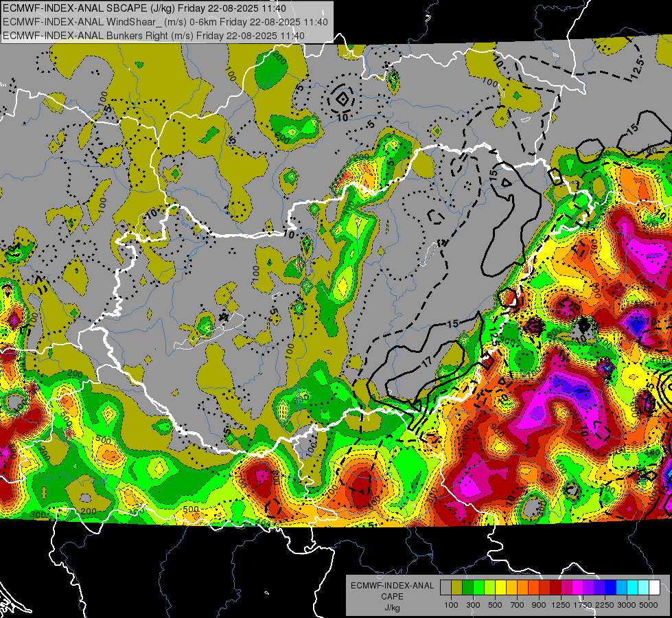The image size is (672, 618).
Task: Pick the pure yellow swatch after 500
Action: point(500,588)
